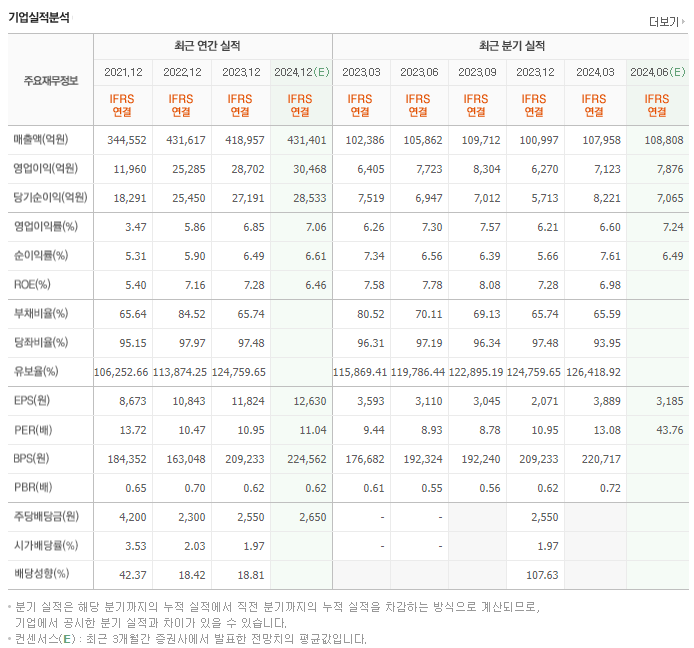Viewport: 694px width, 648px height.
Task: Click the PBR value 0.72
Action: click(610, 488)
